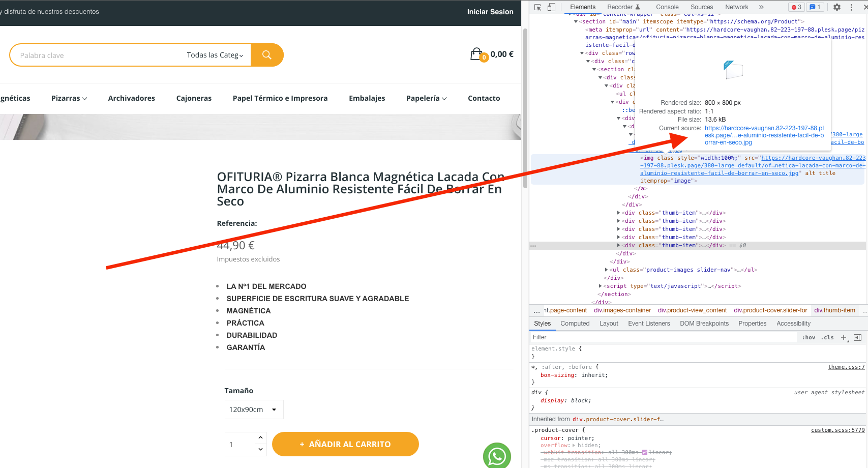Expand the first thumb-item div node
The image size is (868, 468).
pyautogui.click(x=618, y=213)
